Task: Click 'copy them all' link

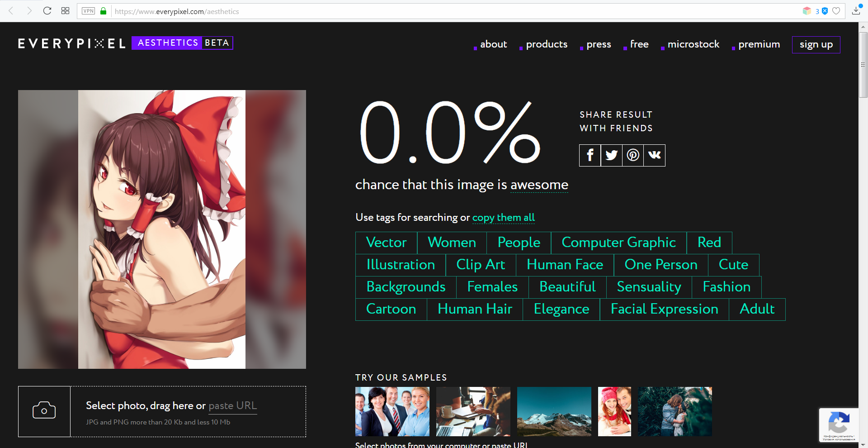Action: [x=504, y=218]
